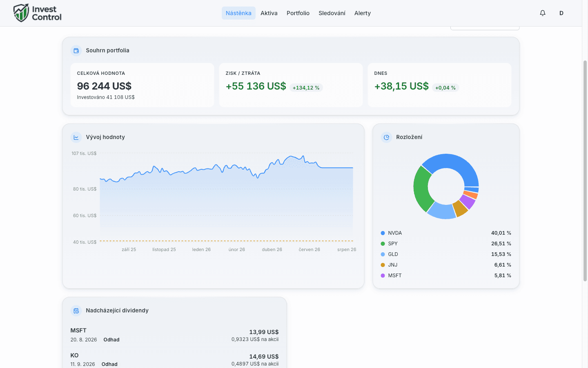The width and height of the screenshot is (588, 368).
Task: Click the MSFT dividend row ticker
Action: pos(78,330)
